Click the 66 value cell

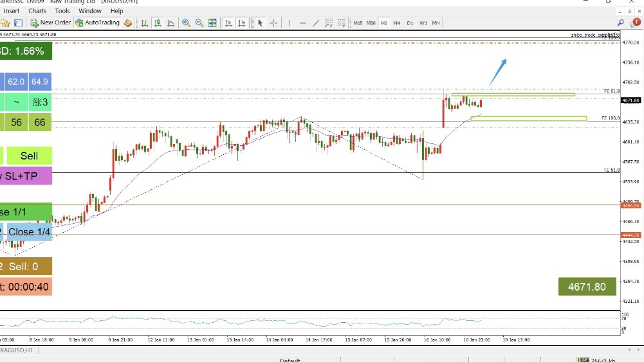click(x=40, y=122)
